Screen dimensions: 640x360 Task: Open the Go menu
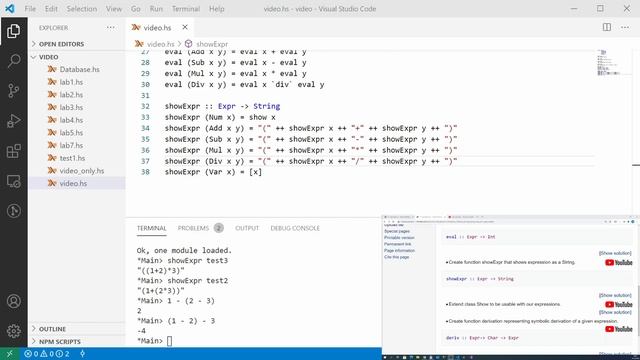[136, 9]
